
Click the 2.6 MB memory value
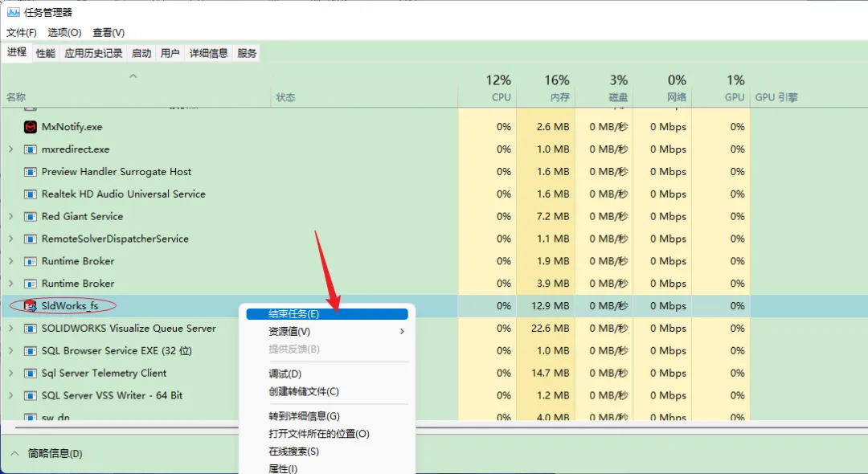553,127
